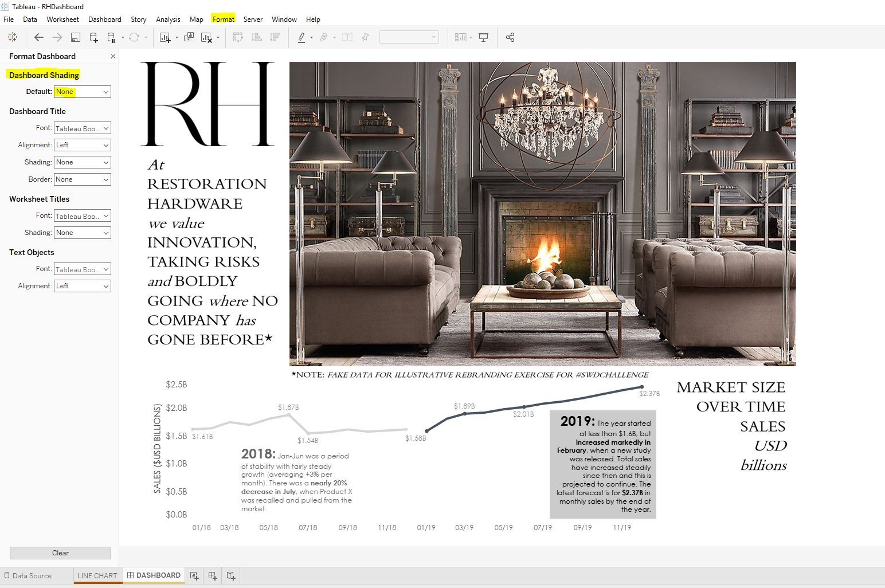
Task: Add new dashboard tab icon
Action: 213,576
